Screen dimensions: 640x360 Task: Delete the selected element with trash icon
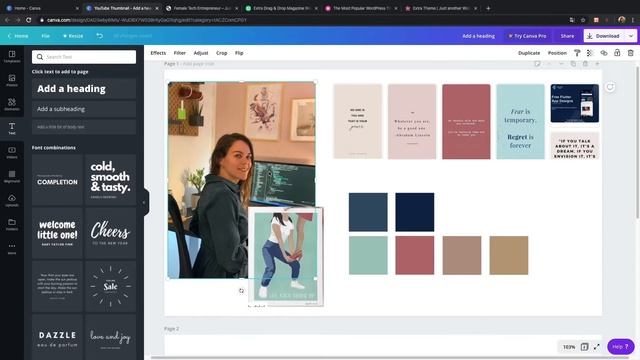pos(631,53)
